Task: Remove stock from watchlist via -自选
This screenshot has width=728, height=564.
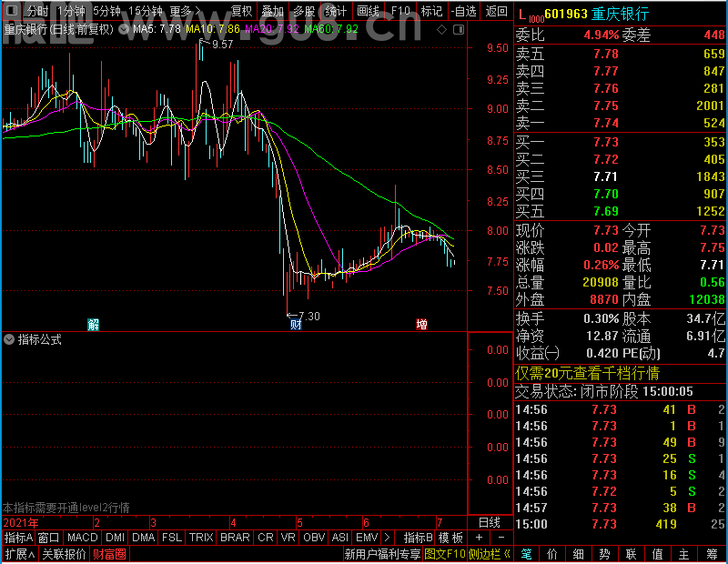Action: (464, 11)
